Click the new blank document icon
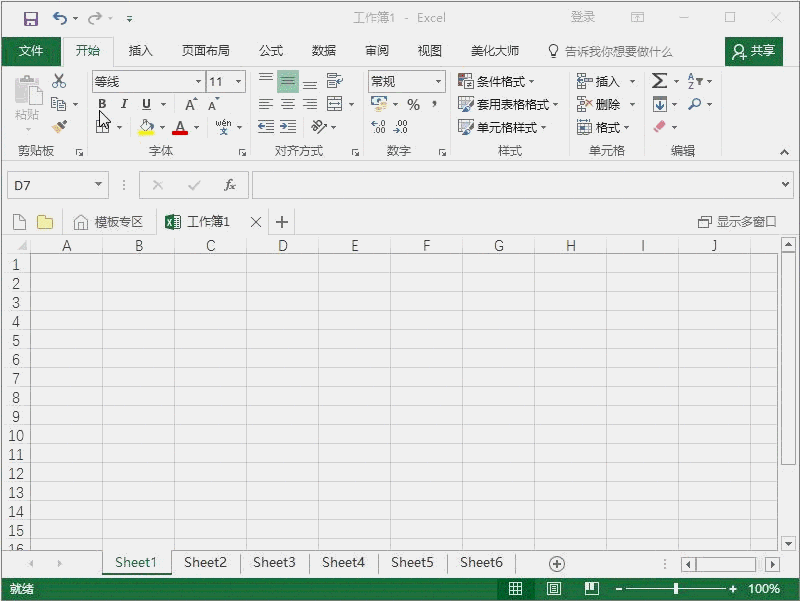 point(19,222)
